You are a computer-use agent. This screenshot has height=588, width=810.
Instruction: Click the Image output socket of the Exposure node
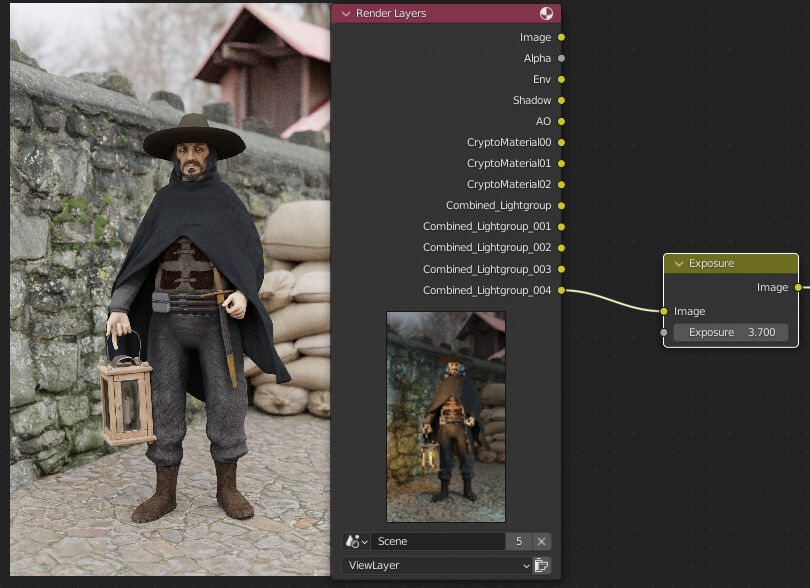point(796,287)
